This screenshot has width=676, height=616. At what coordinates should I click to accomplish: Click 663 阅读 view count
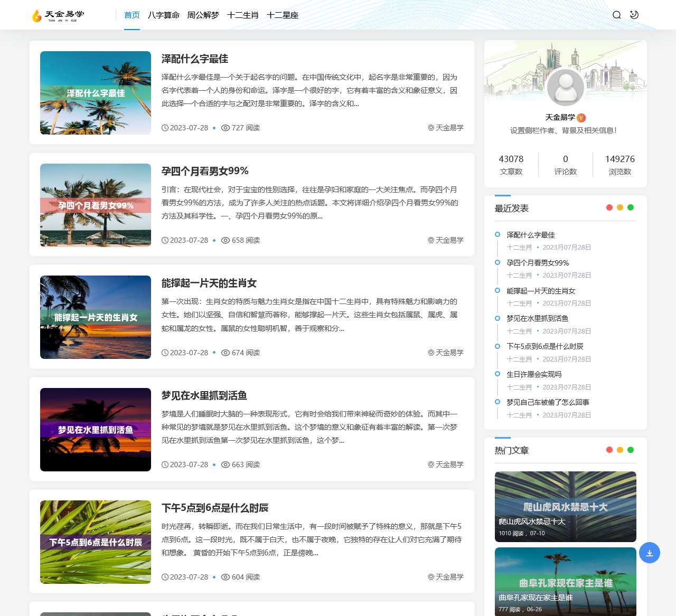(246, 465)
